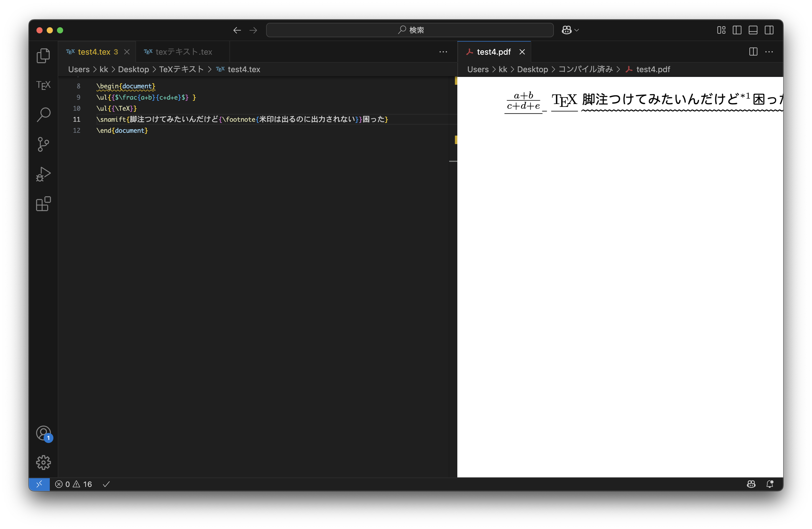This screenshot has width=812, height=529.
Task: Toggle the secondary side bar
Action: point(769,30)
